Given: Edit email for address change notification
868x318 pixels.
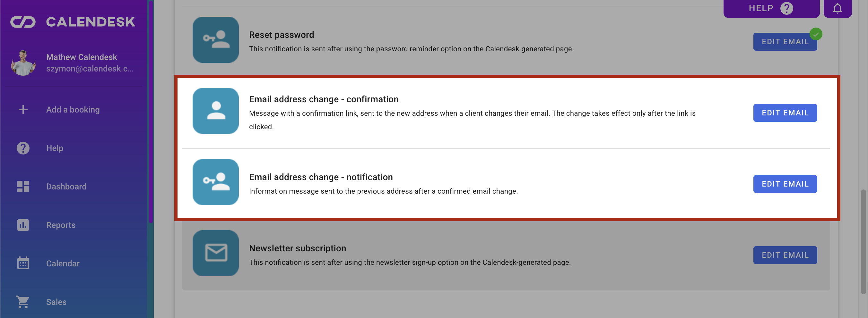Looking at the screenshot, I should point(785,184).
